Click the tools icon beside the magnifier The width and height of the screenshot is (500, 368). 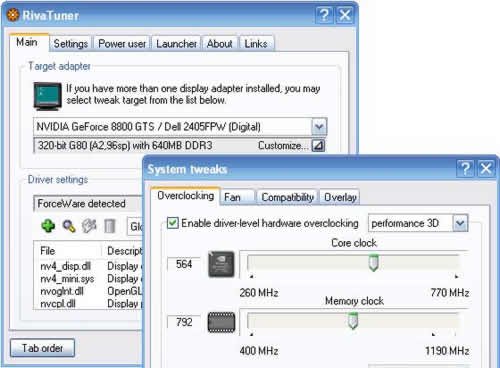[89, 226]
